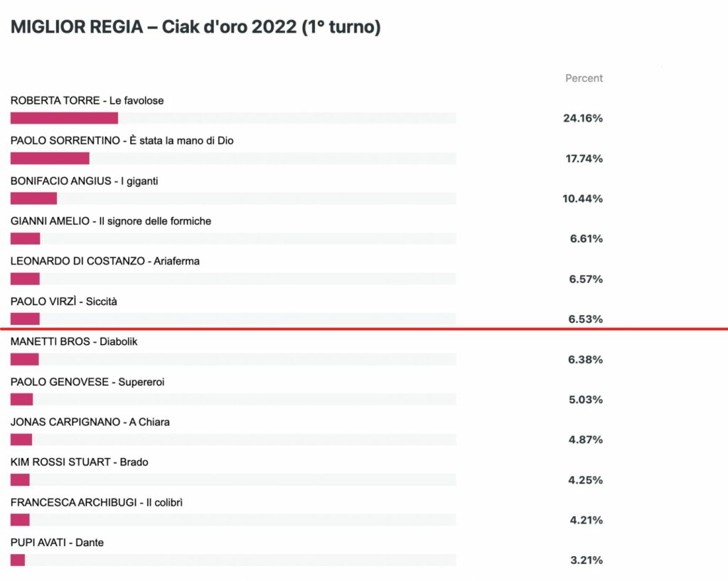Click PAOLO VIRZÌ - Siccità entry

click(63, 302)
